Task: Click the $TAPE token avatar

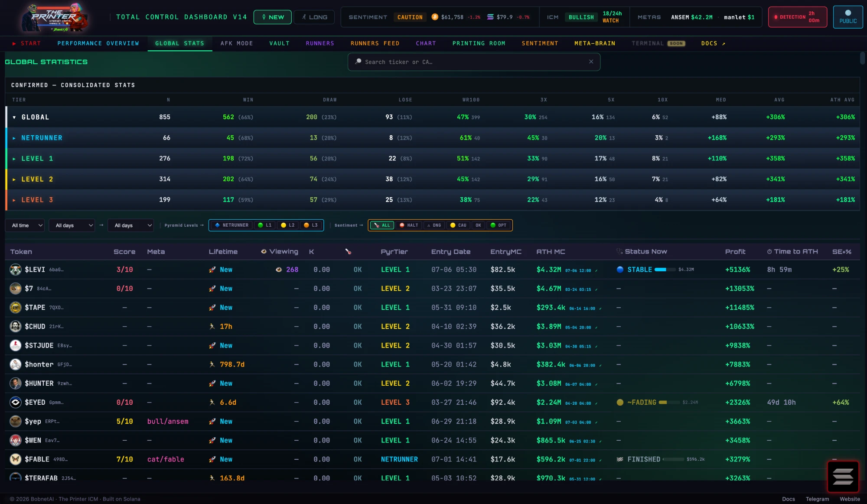Action: point(16,307)
